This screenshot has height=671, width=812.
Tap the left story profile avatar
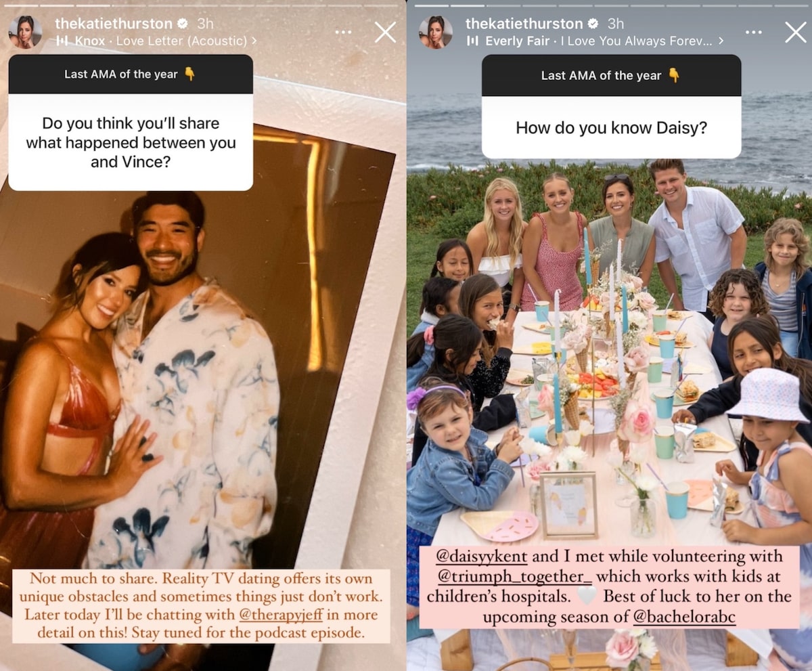tap(25, 32)
